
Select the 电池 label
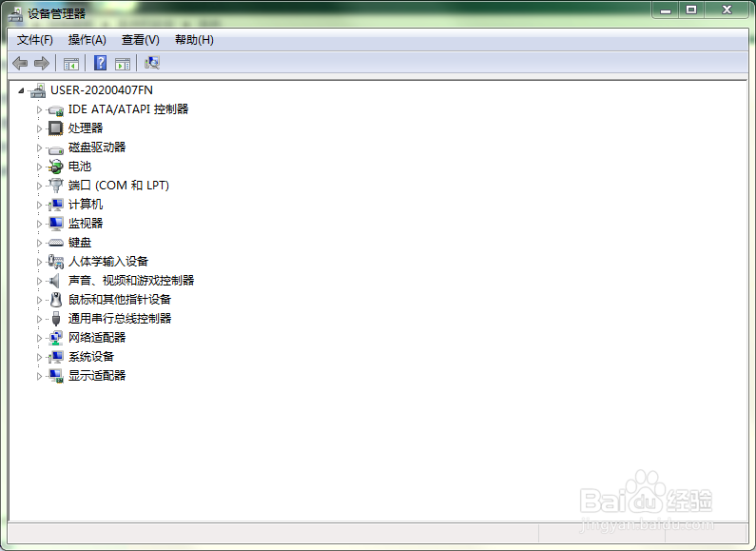80,167
